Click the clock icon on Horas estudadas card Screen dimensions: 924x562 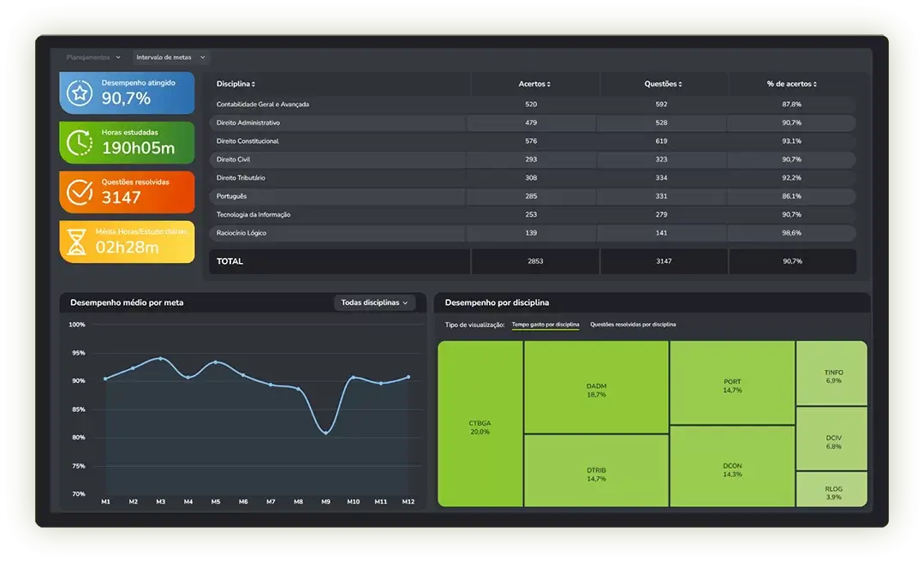click(x=80, y=142)
